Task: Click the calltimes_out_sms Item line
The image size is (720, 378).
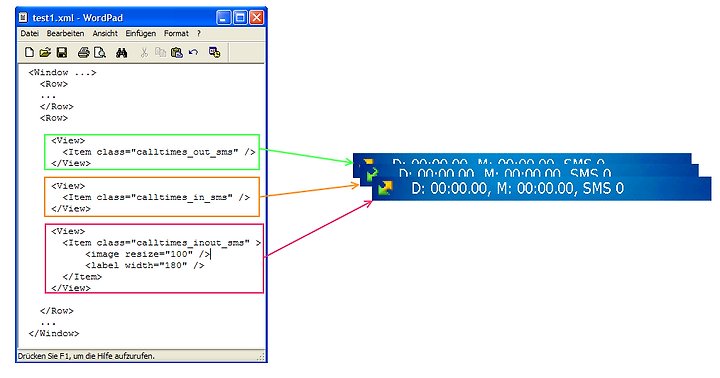Action: tap(159, 152)
